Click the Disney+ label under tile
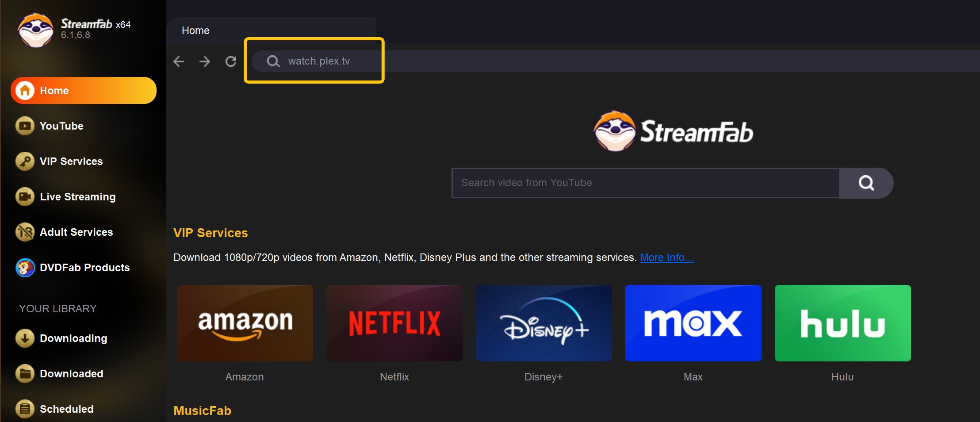The height and width of the screenshot is (422, 980). pyautogui.click(x=544, y=377)
